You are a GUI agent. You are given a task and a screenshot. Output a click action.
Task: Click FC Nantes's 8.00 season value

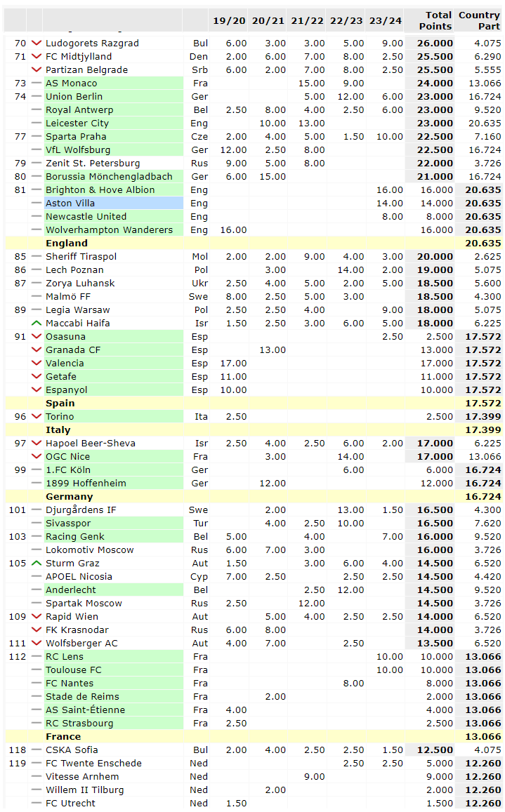click(353, 683)
